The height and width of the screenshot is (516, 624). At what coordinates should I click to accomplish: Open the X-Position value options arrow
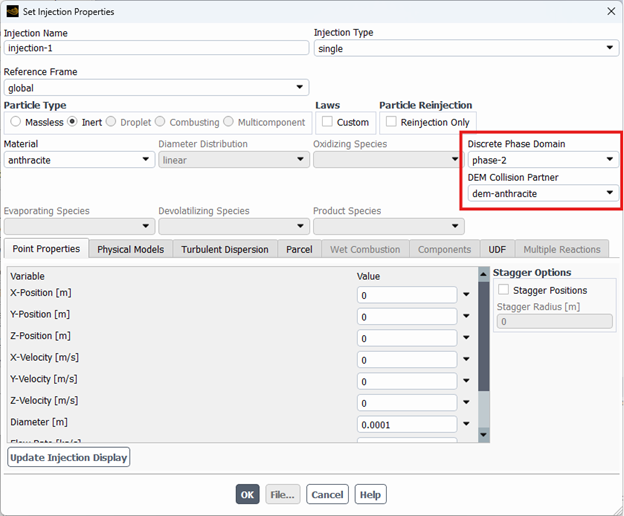[x=466, y=295]
